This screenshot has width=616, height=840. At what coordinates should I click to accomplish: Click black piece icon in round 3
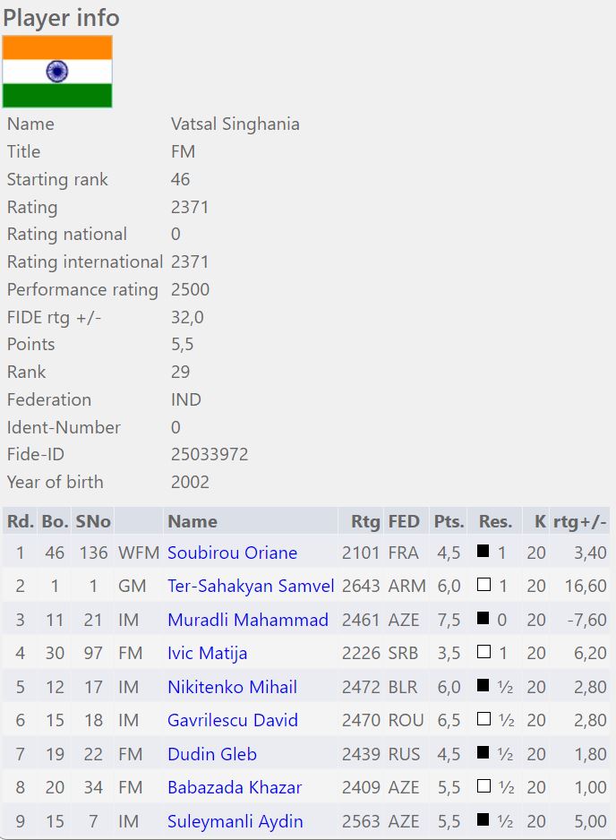click(x=483, y=619)
